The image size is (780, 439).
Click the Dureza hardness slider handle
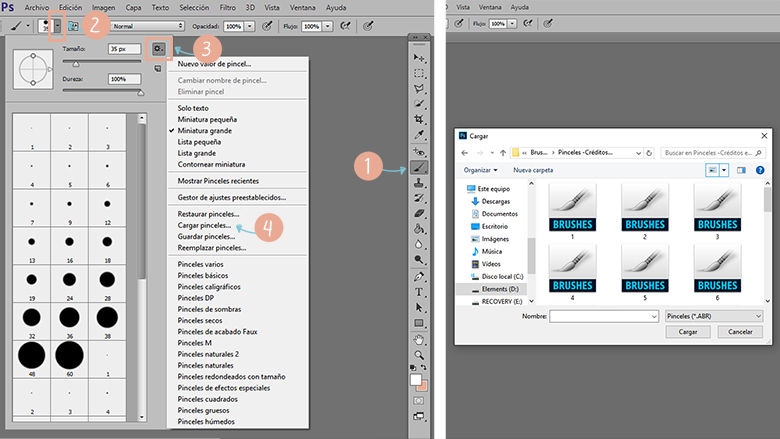pos(141,92)
